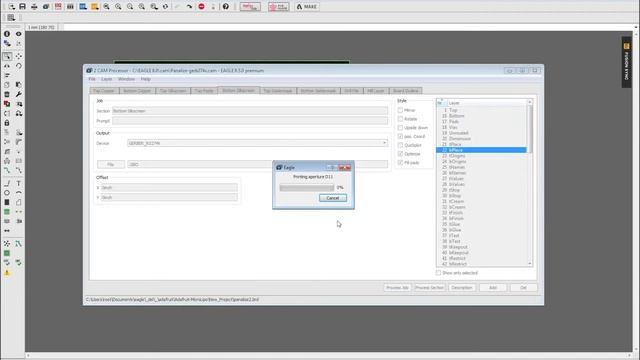Switch to the Board Outline tab
The height and width of the screenshot is (360, 640).
(406, 91)
